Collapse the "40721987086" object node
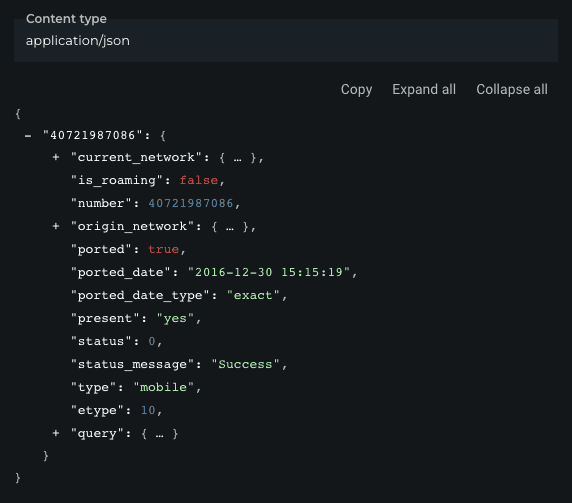This screenshot has height=503, width=572. tap(28, 136)
